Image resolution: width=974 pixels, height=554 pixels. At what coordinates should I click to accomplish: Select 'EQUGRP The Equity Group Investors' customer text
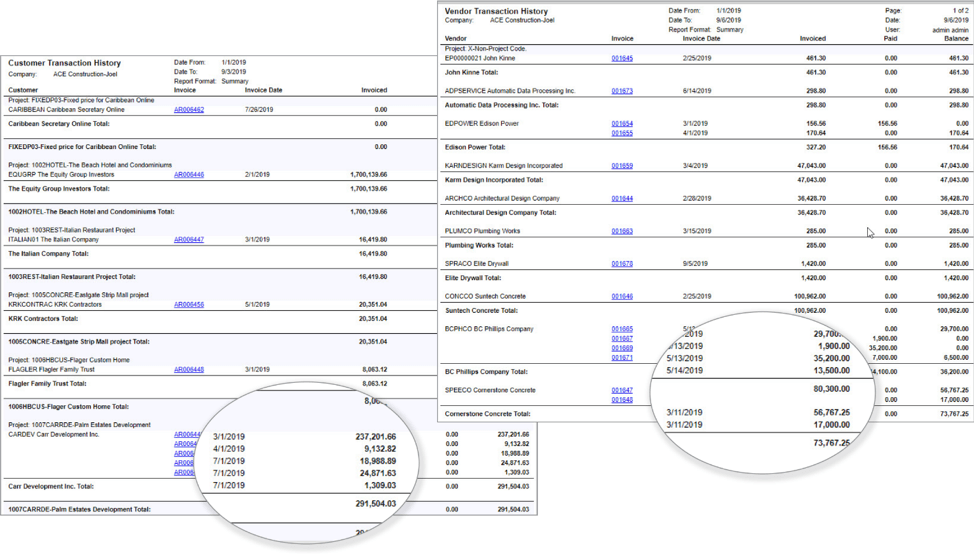pos(61,175)
